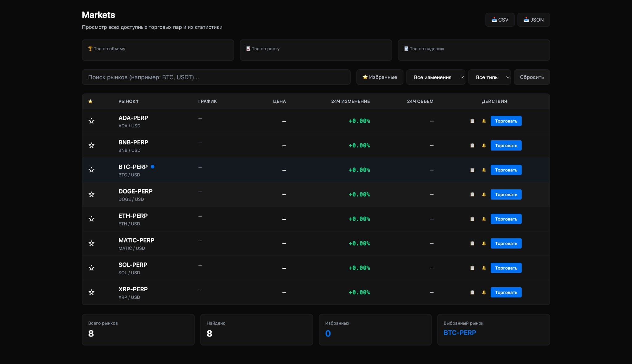The image size is (632, 364).
Task: Click the trophy icon on Топ по объему
Action: click(89, 48)
